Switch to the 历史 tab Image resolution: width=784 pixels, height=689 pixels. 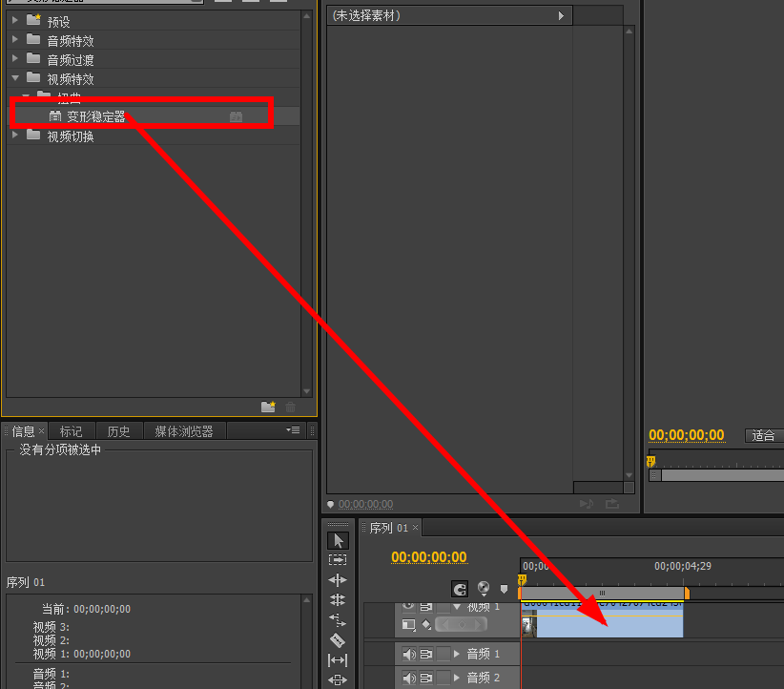[x=118, y=430]
